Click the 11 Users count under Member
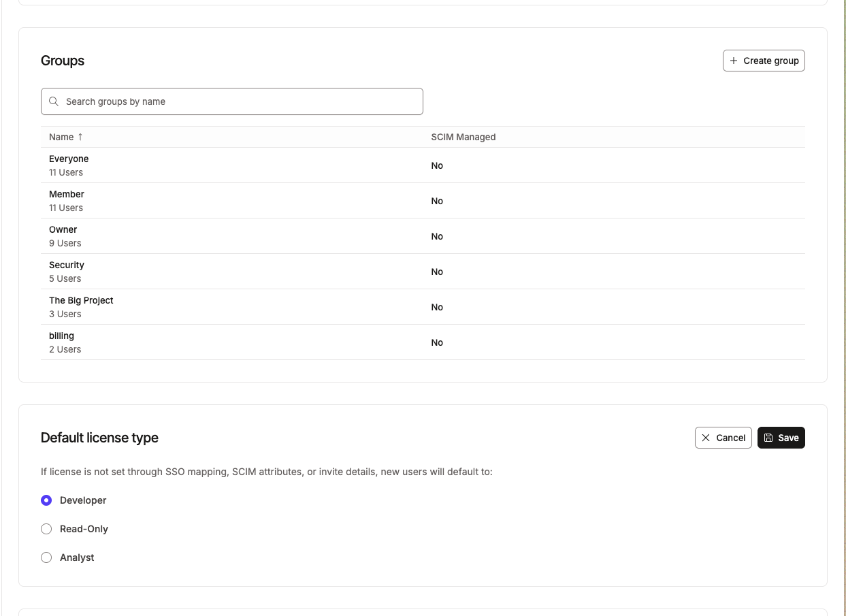The height and width of the screenshot is (616, 846). [x=66, y=208]
